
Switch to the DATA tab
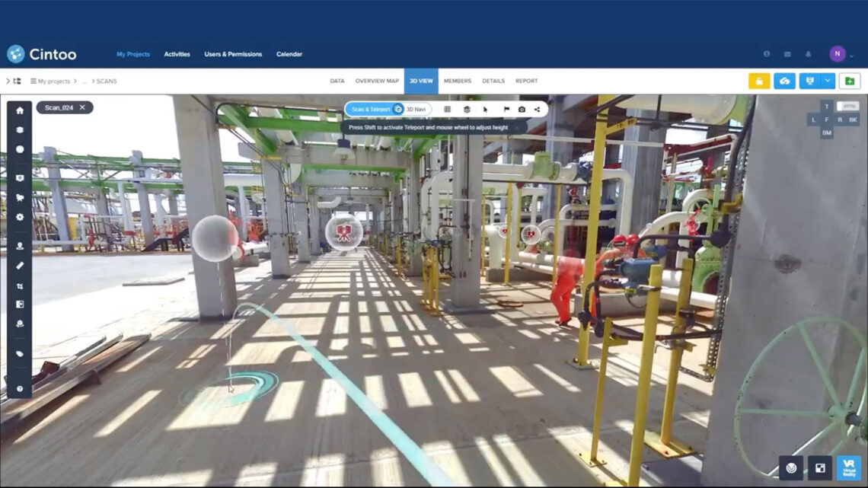tap(337, 81)
